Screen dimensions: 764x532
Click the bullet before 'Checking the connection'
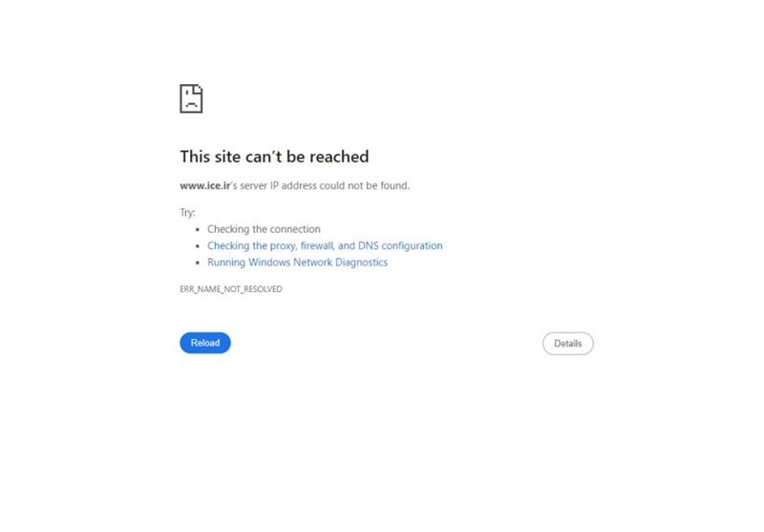(198, 229)
